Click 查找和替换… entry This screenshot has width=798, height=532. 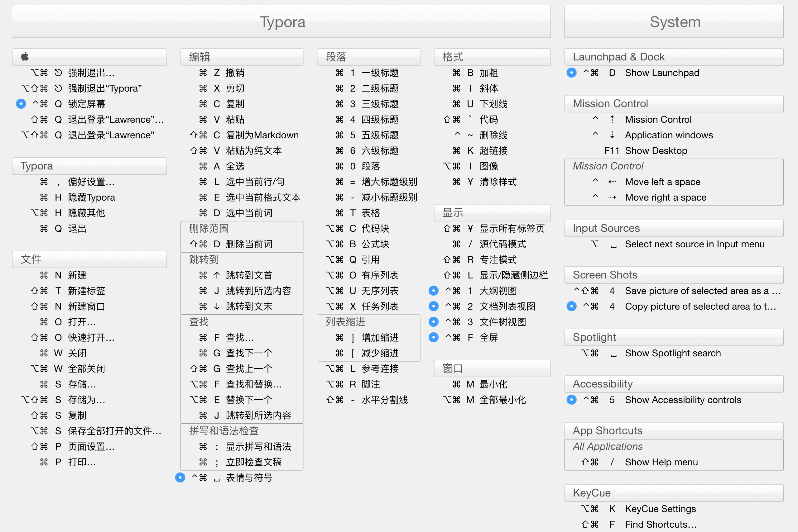tap(236, 384)
